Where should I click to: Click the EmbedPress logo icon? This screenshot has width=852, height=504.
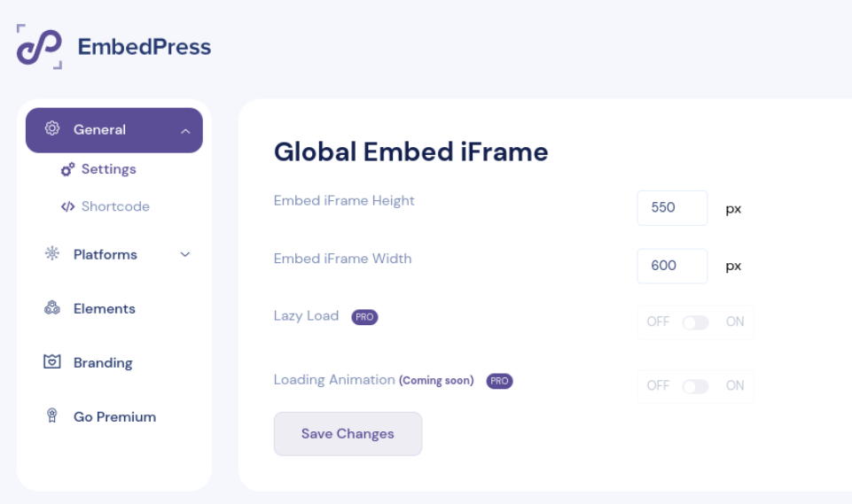(x=40, y=47)
